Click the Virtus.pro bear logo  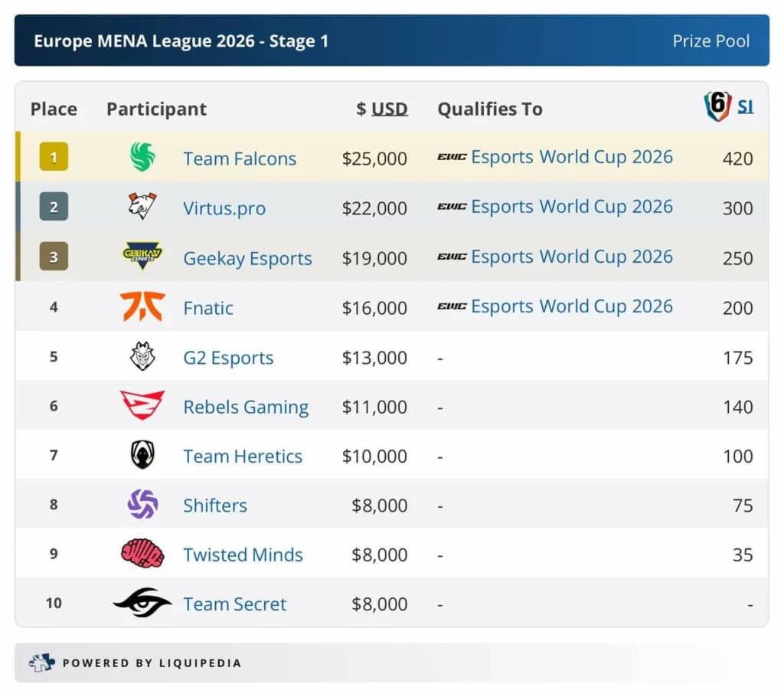[142, 206]
